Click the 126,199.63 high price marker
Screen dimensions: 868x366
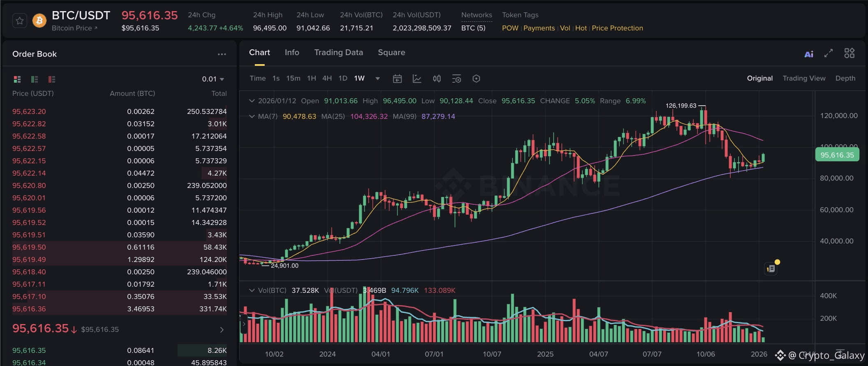click(x=681, y=106)
